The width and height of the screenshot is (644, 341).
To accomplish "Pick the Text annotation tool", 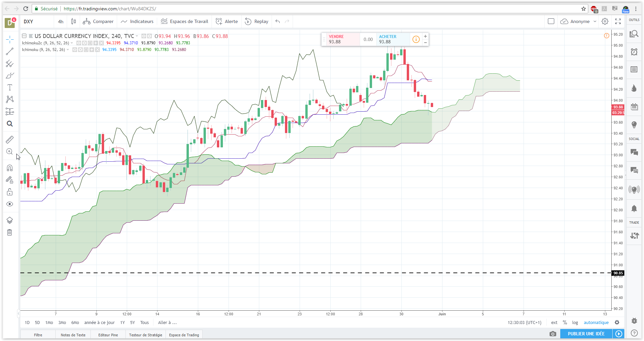I will point(10,87).
